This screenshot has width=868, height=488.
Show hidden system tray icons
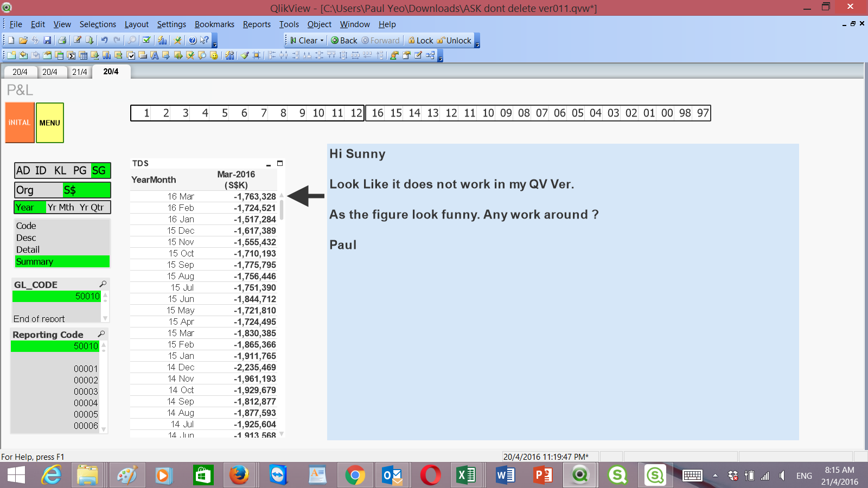click(x=715, y=476)
